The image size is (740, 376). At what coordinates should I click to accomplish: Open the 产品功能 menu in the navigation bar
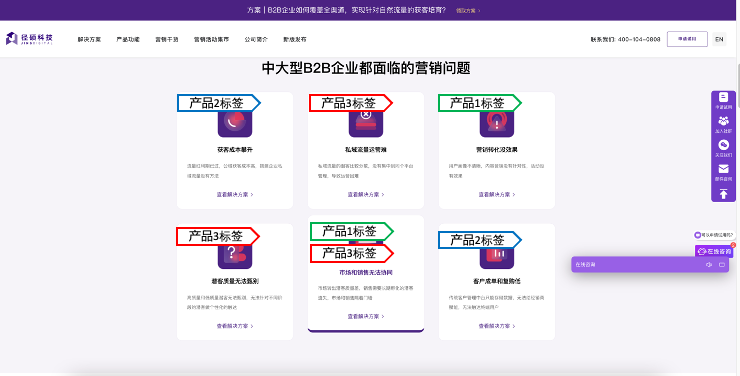(128, 40)
